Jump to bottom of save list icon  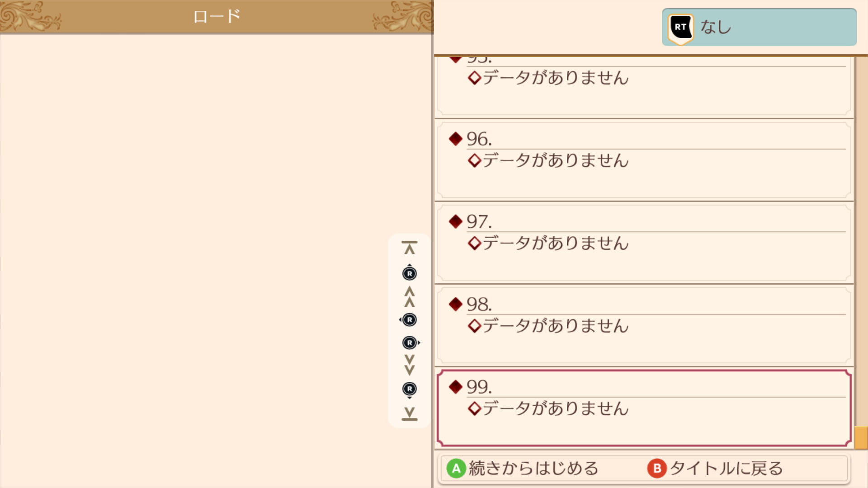click(x=410, y=414)
